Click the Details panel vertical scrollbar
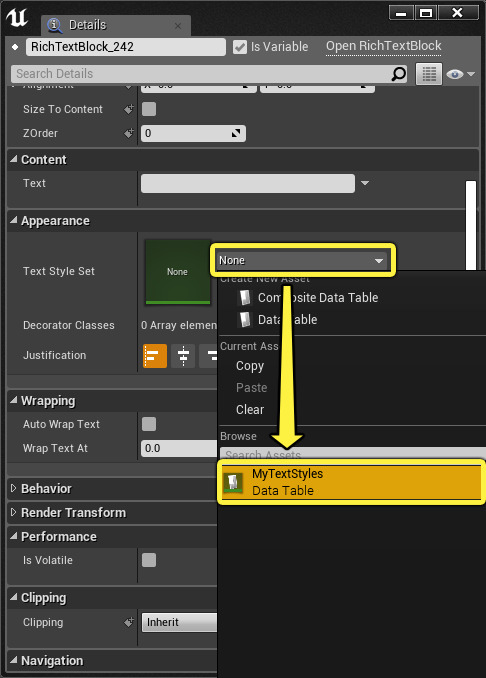Screen dimensions: 486x678 pos(470,225)
